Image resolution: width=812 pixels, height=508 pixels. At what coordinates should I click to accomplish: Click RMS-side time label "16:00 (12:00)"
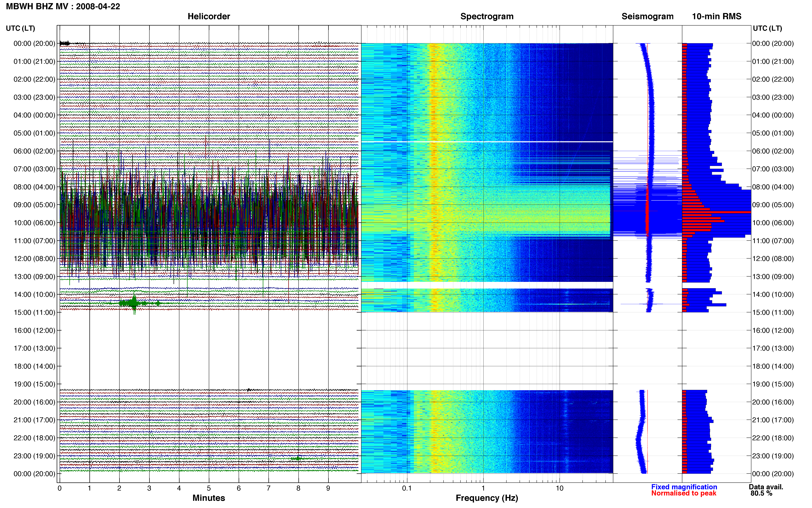pyautogui.click(x=773, y=330)
